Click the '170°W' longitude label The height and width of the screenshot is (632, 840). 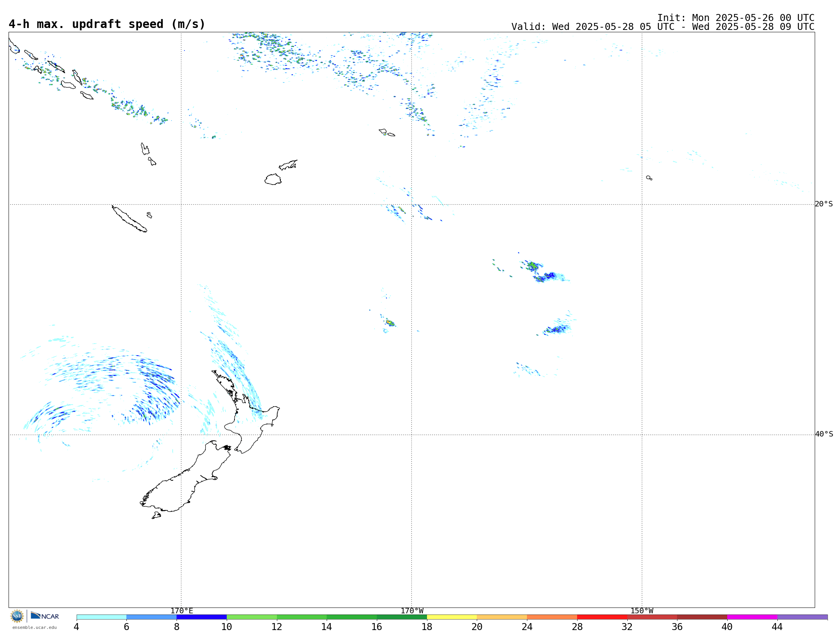[x=412, y=611]
